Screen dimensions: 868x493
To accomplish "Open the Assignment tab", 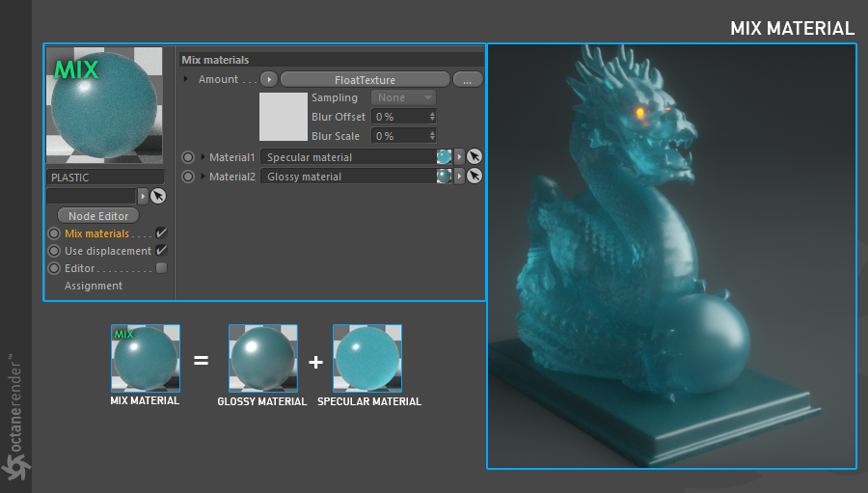I will point(94,286).
